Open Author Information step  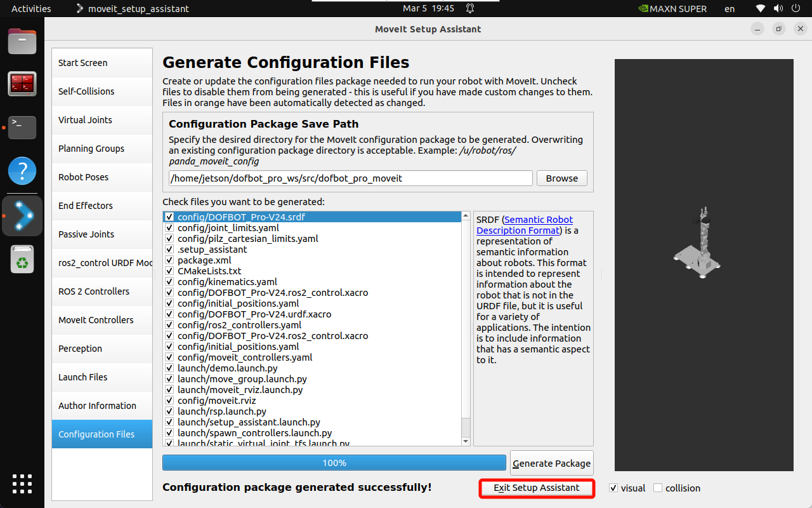tap(102, 406)
